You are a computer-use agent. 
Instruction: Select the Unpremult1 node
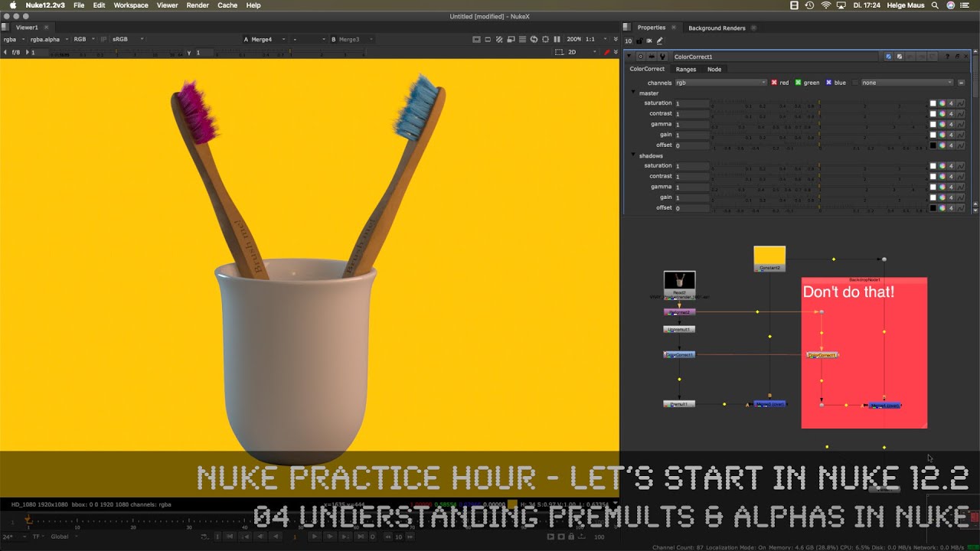pyautogui.click(x=679, y=329)
